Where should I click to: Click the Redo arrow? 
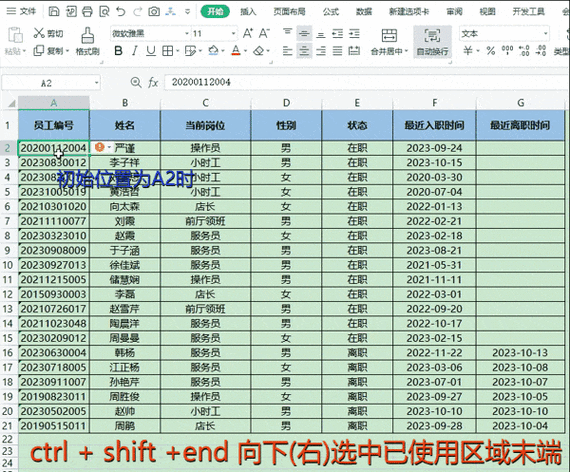click(137, 12)
